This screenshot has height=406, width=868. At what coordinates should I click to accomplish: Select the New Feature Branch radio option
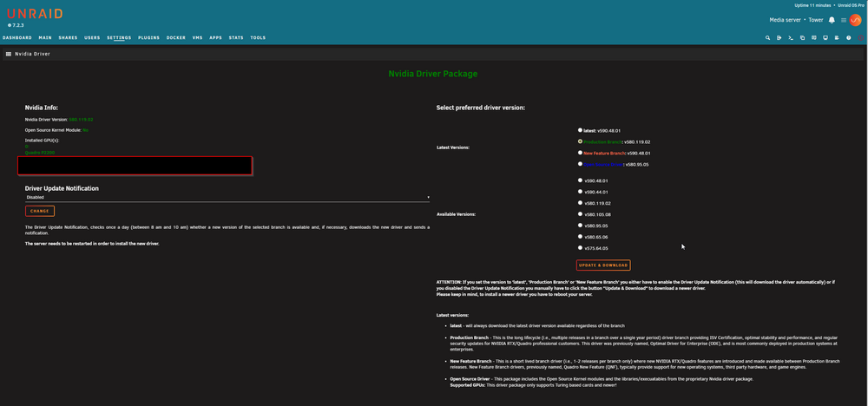580,152
